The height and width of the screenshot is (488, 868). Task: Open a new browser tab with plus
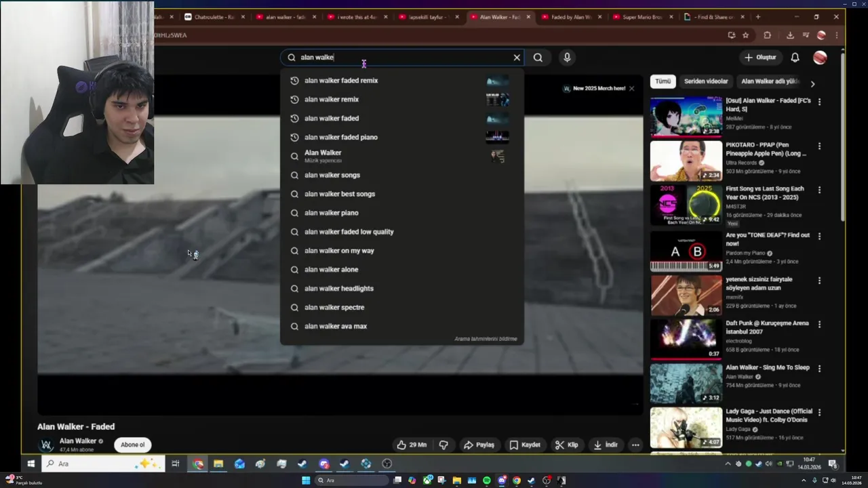(757, 17)
